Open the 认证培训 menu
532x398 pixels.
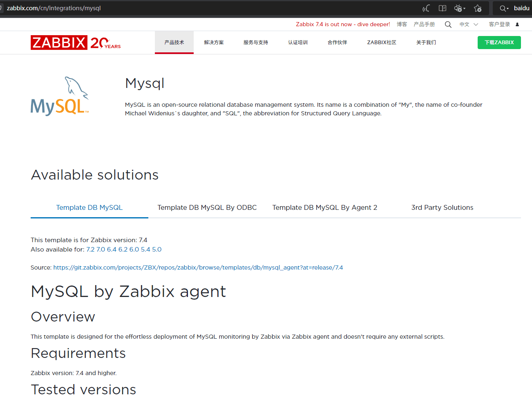pos(298,43)
